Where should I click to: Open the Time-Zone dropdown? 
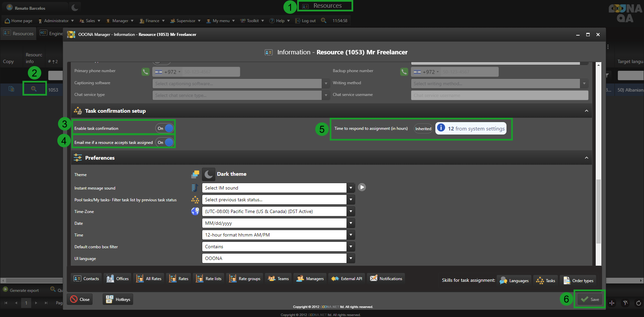351,212
